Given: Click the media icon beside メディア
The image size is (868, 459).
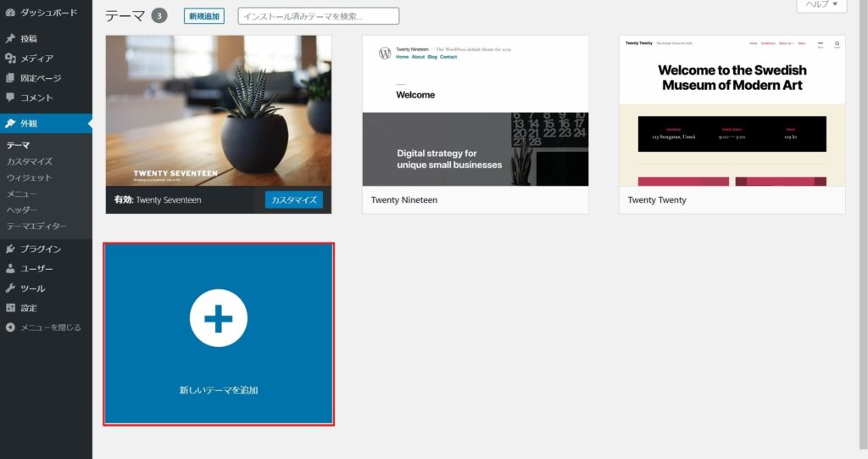Looking at the screenshot, I should [10, 59].
